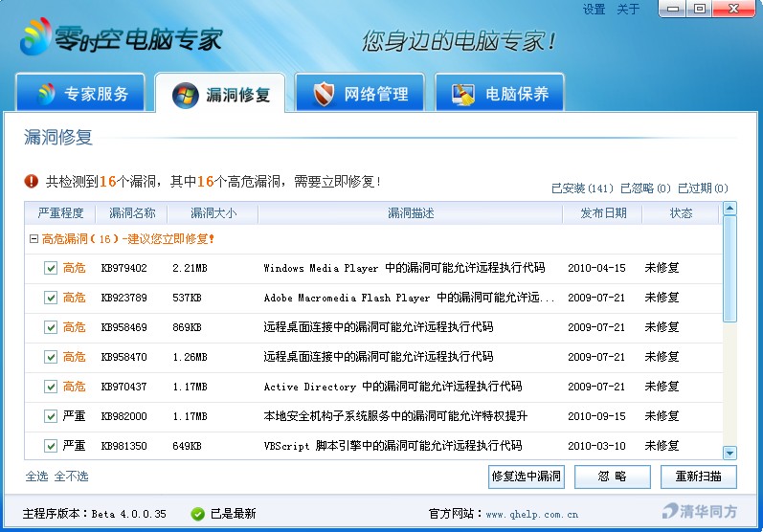
Task: Open the 已忽略(0) link
Action: (645, 188)
